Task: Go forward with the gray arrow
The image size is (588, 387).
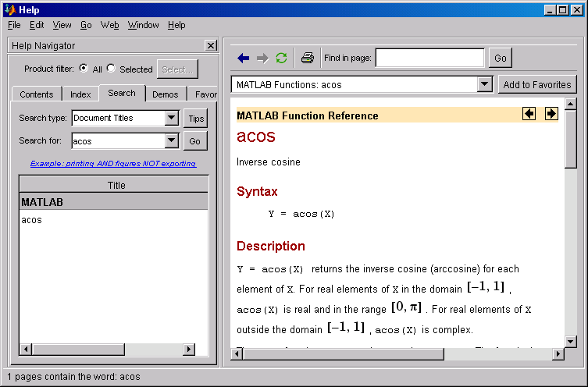Action: click(x=262, y=58)
